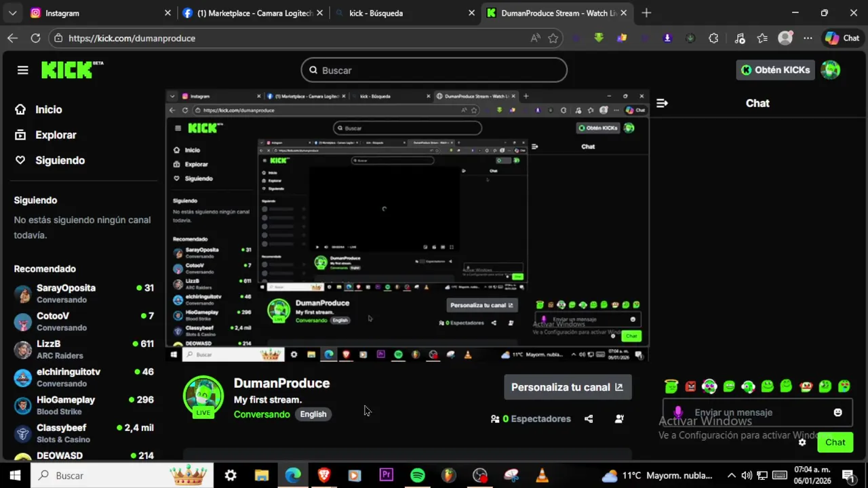The image size is (868, 488).
Task: Open recommended channel LizzB
Action: click(84, 349)
